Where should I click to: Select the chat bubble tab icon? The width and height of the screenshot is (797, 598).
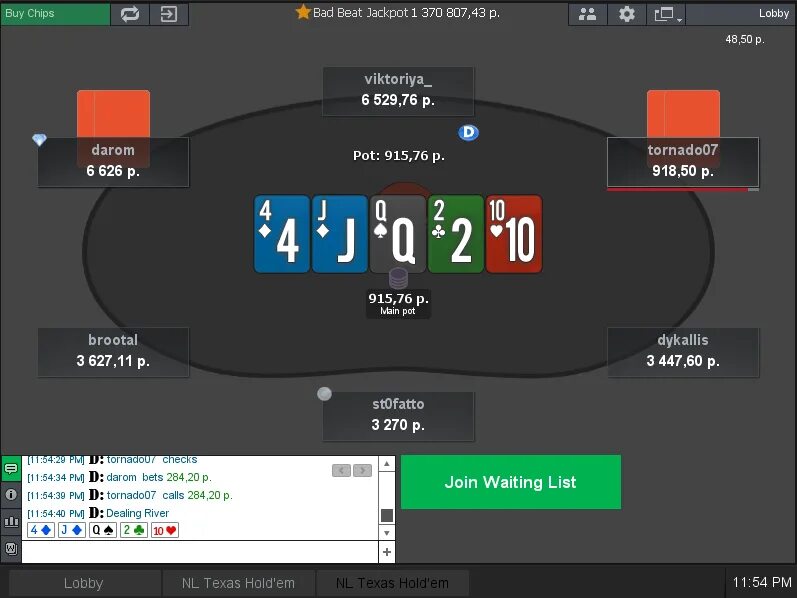pyautogui.click(x=11, y=468)
